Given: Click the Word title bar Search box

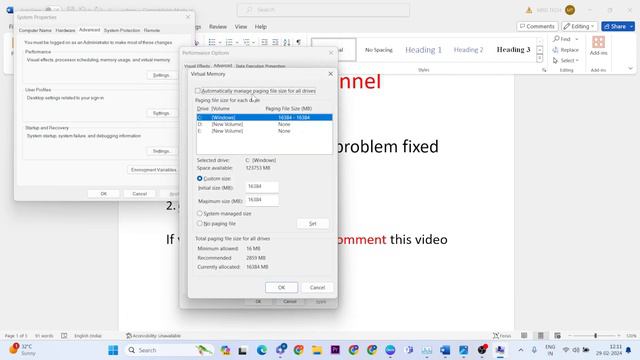Looking at the screenshot, I should (x=323, y=10).
